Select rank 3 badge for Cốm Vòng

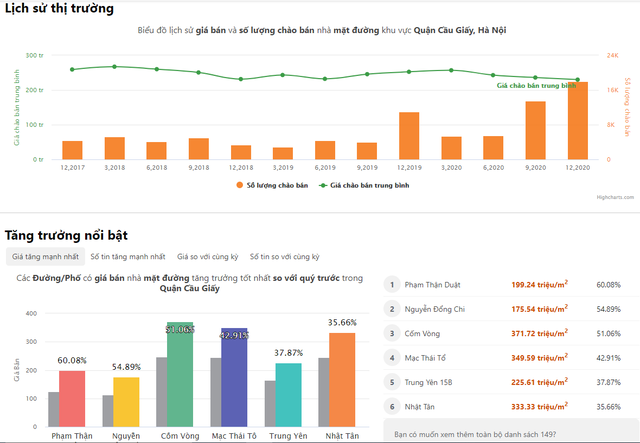point(392,334)
